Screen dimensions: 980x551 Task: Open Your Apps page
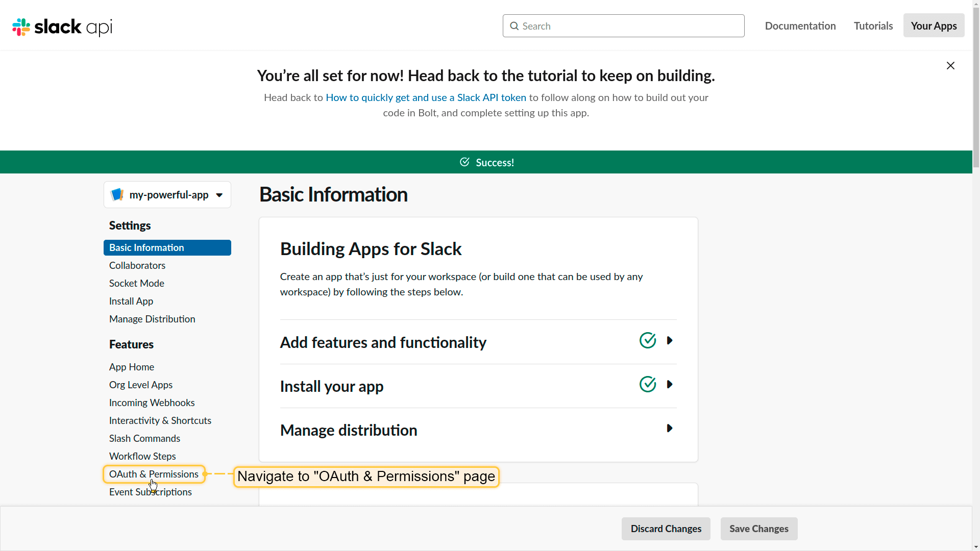[x=934, y=26]
